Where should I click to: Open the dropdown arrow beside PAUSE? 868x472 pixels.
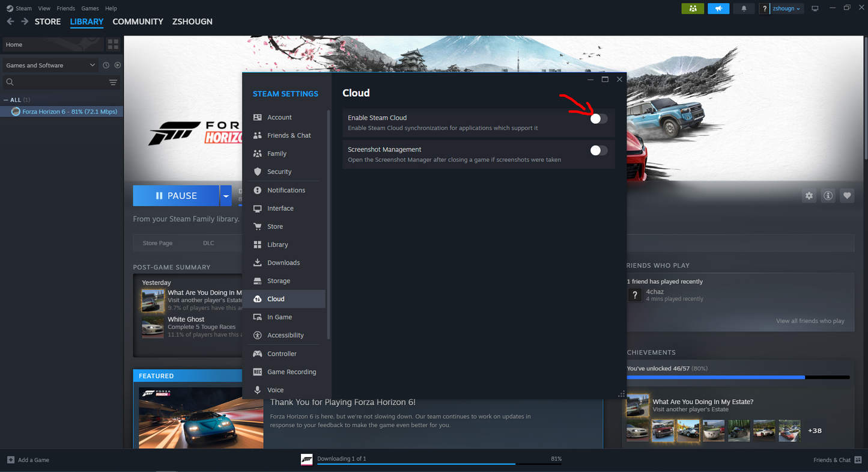click(226, 196)
